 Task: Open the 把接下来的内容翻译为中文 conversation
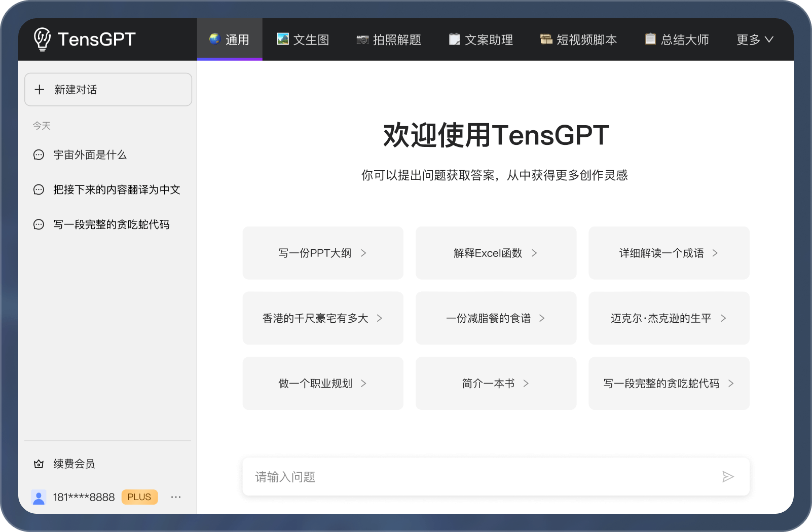117,190
